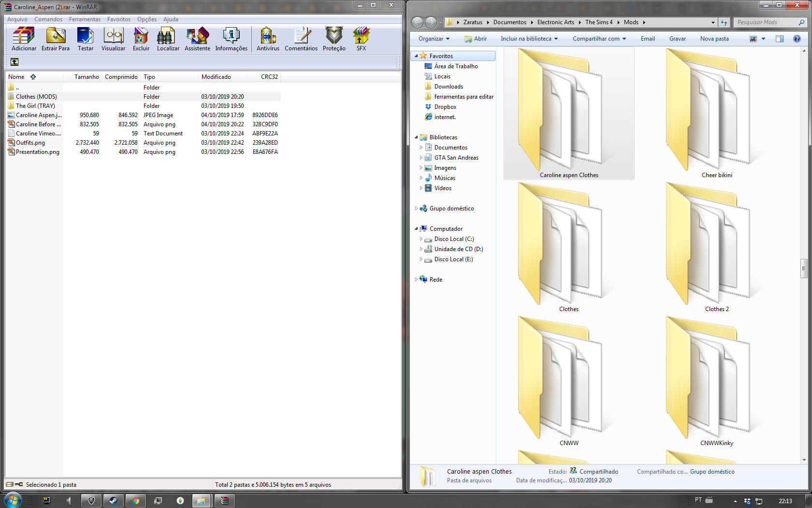Click the Google Chrome taskbar icon
This screenshot has width=812, height=508.
coord(136,501)
